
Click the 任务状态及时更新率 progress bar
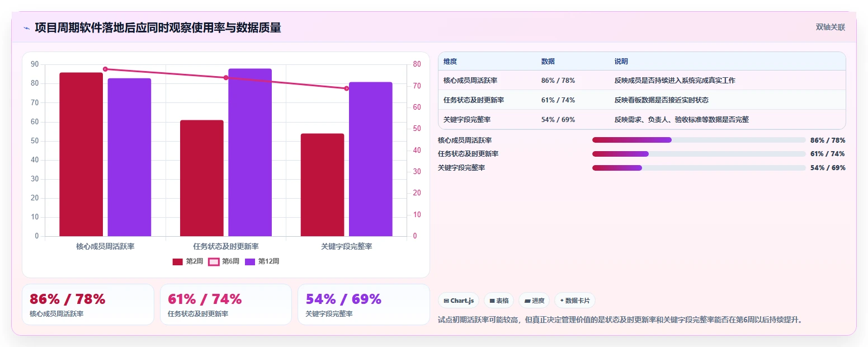pos(699,154)
